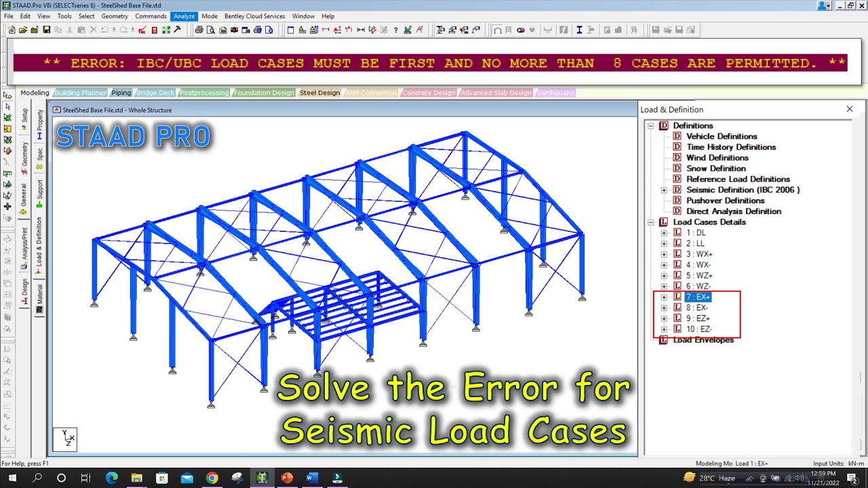Click the camera Take Picture icon

[x=234, y=30]
